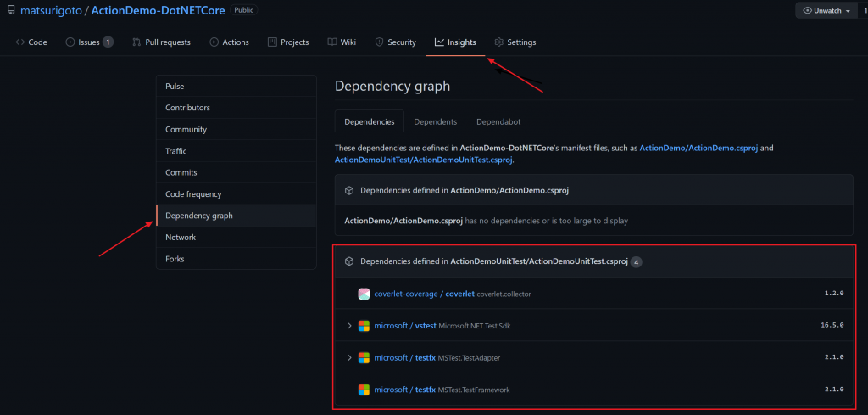Select Pulse in the sidebar
The image size is (868, 415).
[236, 87]
